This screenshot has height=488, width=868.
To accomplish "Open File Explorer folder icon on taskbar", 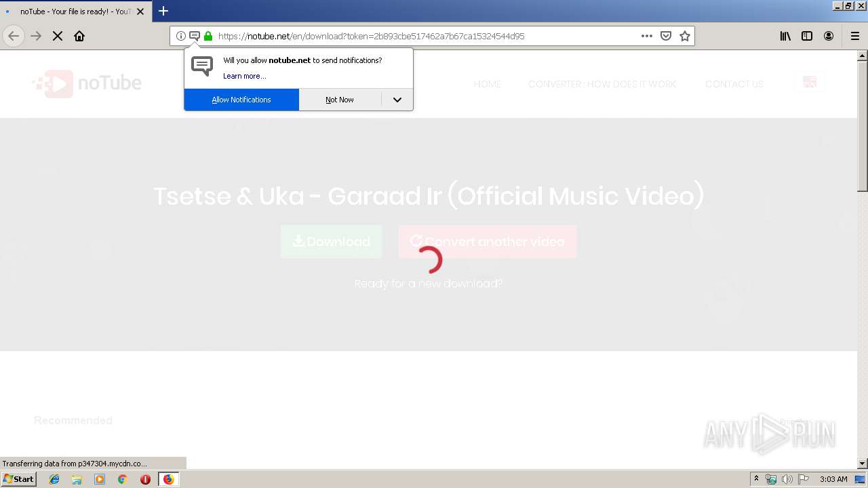I will (x=77, y=479).
